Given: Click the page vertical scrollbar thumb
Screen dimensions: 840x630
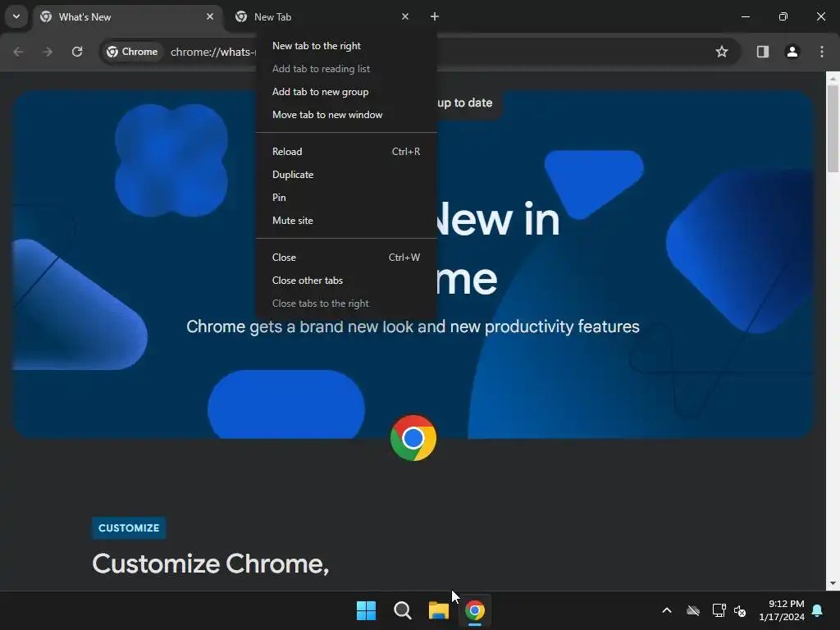Looking at the screenshot, I should point(833,129).
